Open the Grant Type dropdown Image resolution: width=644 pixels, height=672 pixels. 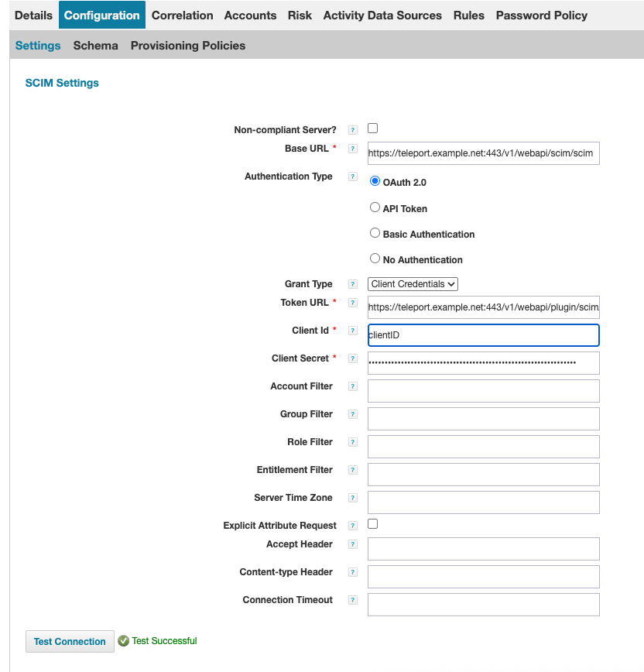tap(413, 284)
